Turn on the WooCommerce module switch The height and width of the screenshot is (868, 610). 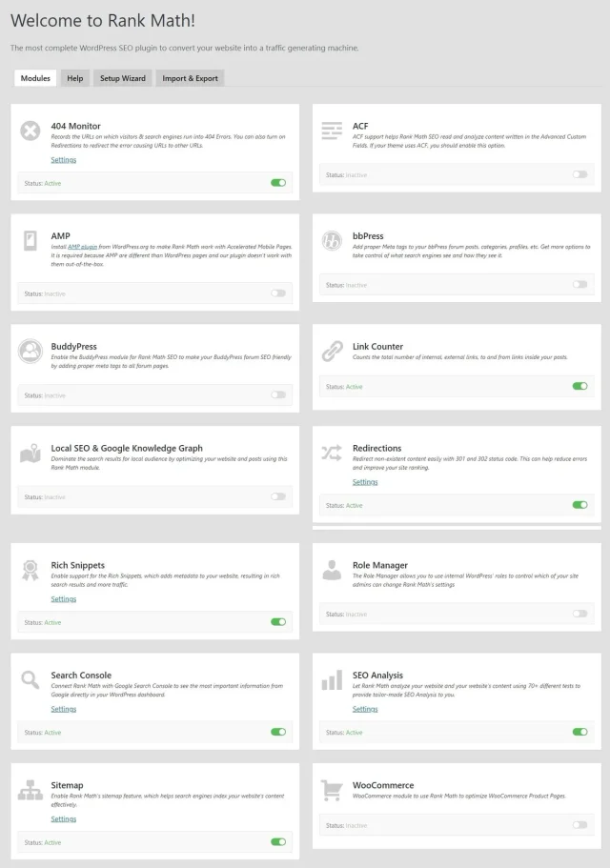click(579, 825)
